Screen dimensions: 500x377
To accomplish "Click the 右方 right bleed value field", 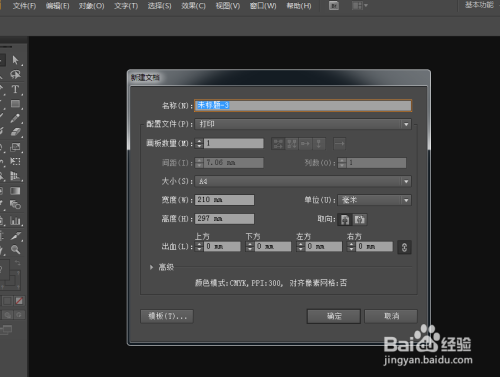I will click(x=374, y=247).
